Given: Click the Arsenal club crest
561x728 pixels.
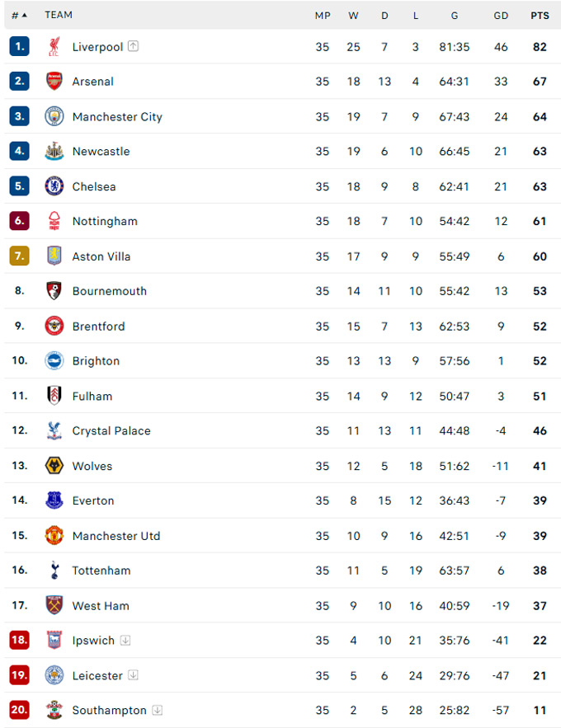Looking at the screenshot, I should (x=54, y=82).
